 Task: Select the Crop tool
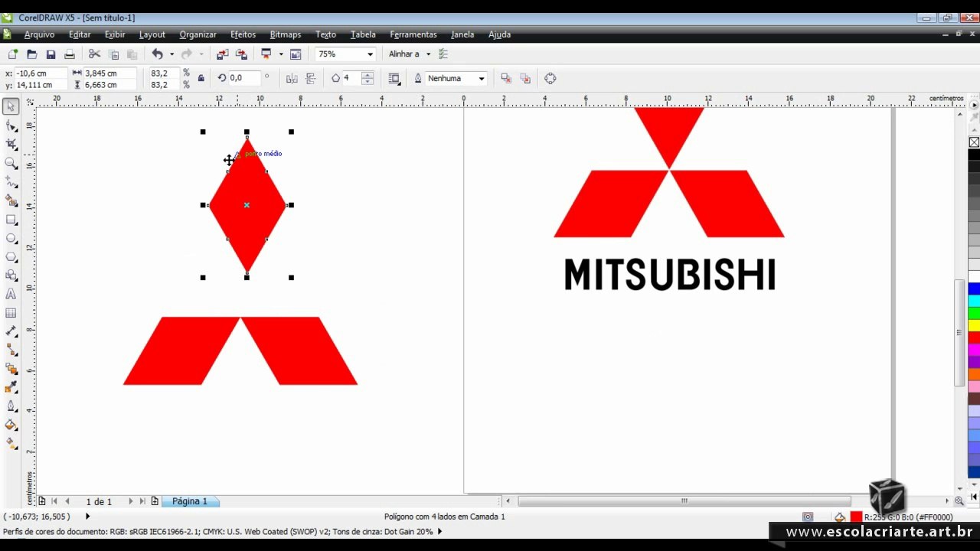pos(11,144)
